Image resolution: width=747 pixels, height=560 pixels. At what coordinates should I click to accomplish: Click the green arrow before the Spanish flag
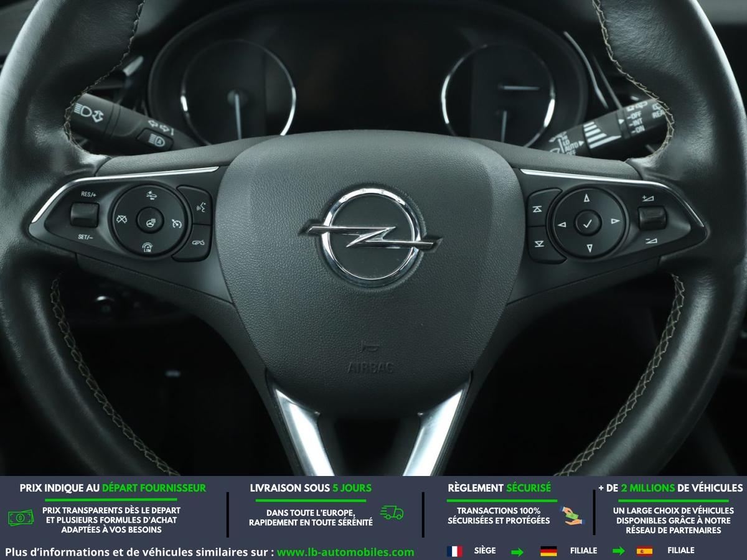point(618,551)
